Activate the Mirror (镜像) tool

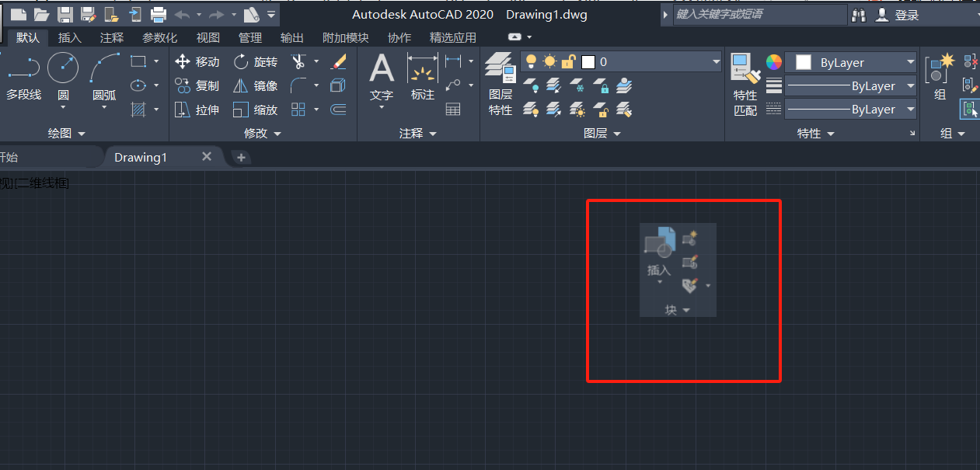coord(255,86)
